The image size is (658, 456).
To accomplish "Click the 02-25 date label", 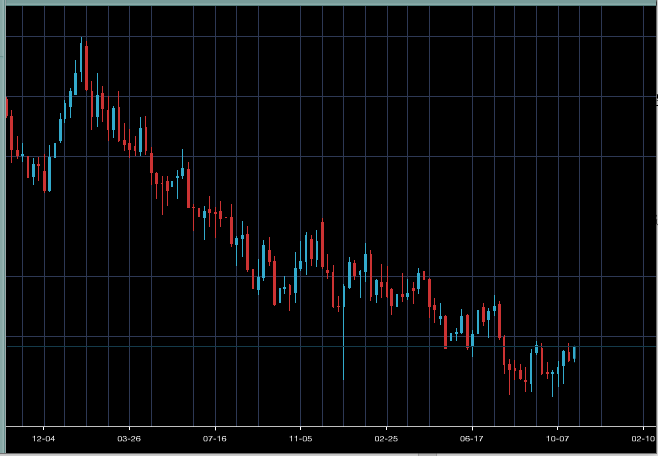I will tap(386, 439).
